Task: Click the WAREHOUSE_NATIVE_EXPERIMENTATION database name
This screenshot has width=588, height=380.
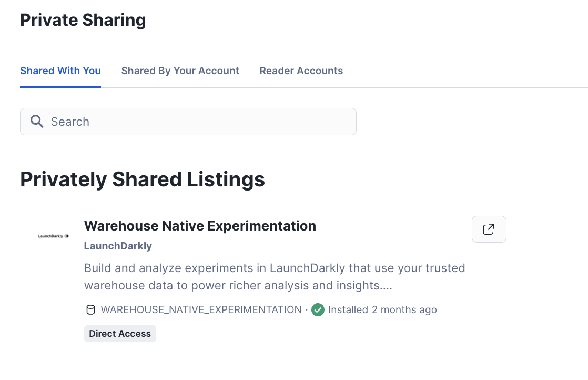Action: [x=200, y=309]
